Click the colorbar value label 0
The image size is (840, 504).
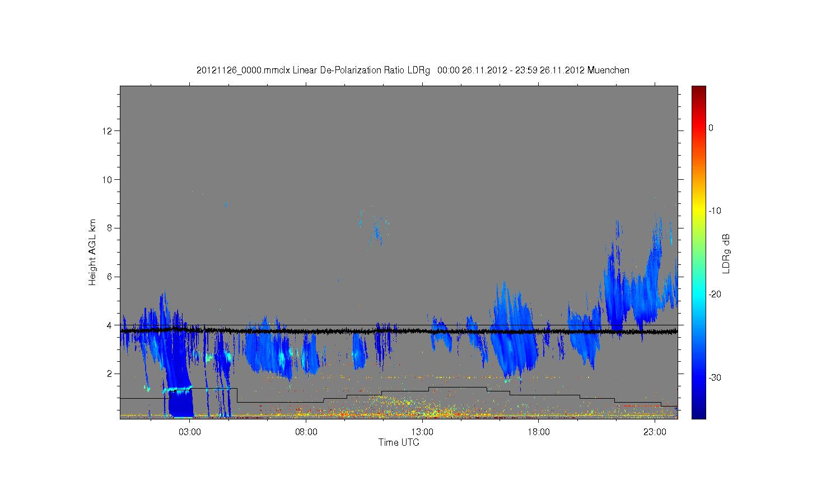[711, 128]
